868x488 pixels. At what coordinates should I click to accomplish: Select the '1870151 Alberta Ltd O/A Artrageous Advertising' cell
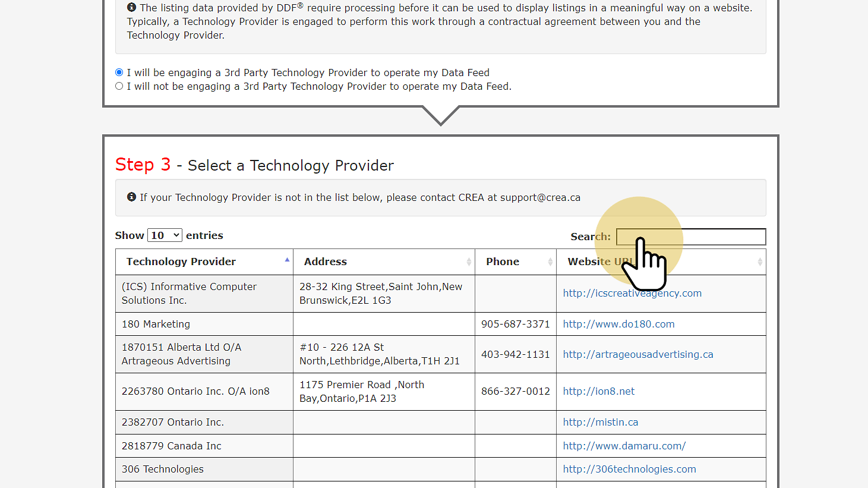(x=204, y=354)
